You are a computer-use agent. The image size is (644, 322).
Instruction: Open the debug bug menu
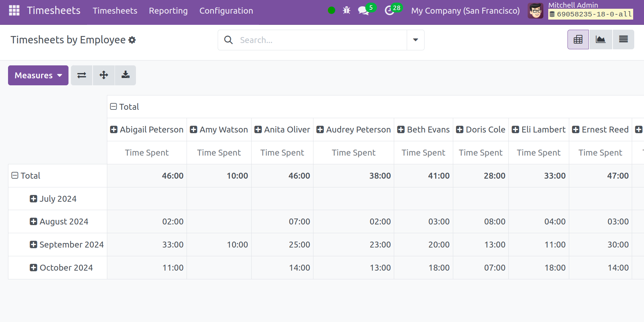coord(346,10)
